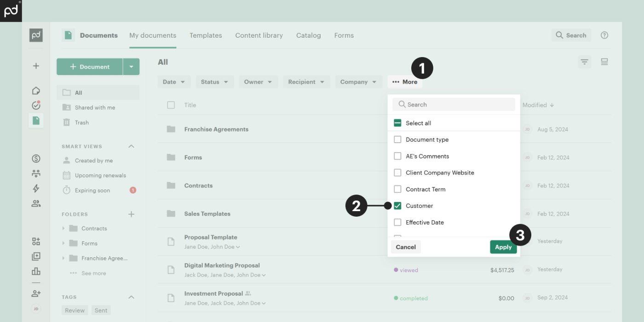
Task: Click the add folder plus icon
Action: (x=131, y=214)
